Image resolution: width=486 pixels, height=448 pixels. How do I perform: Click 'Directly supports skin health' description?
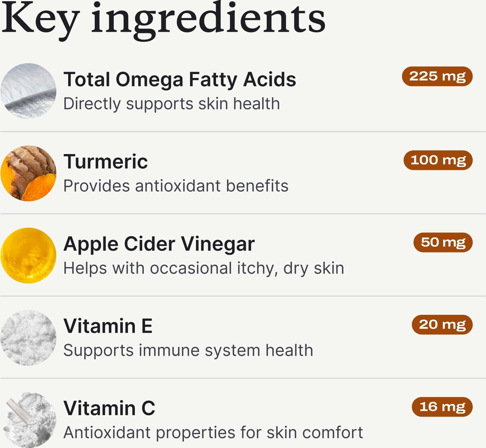[172, 104]
